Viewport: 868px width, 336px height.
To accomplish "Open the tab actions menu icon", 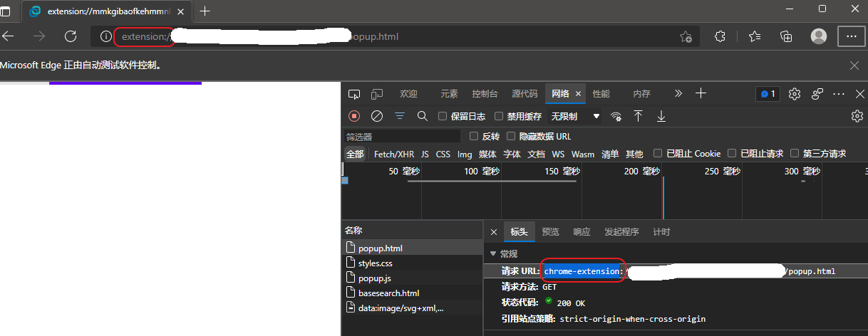I will pos(5,11).
